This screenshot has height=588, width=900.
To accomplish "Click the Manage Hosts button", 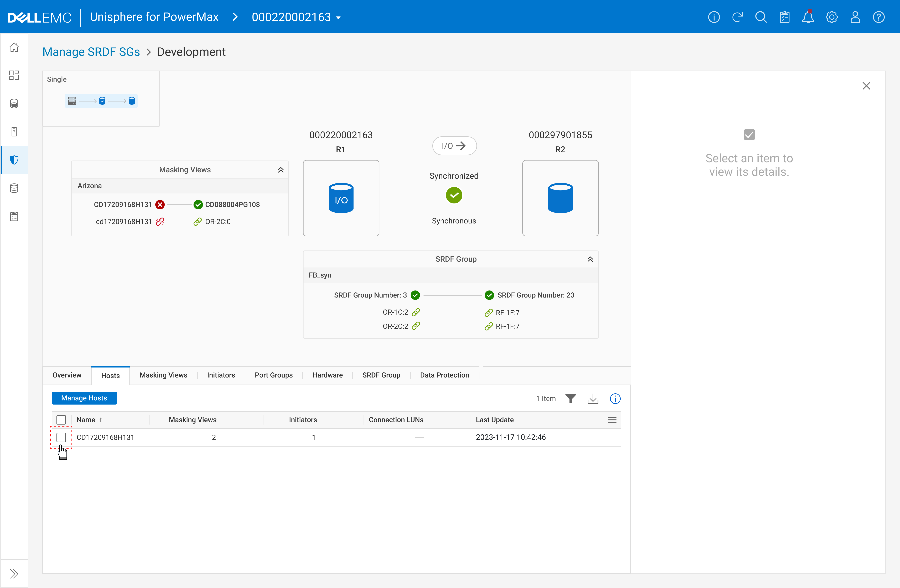I will tap(84, 398).
